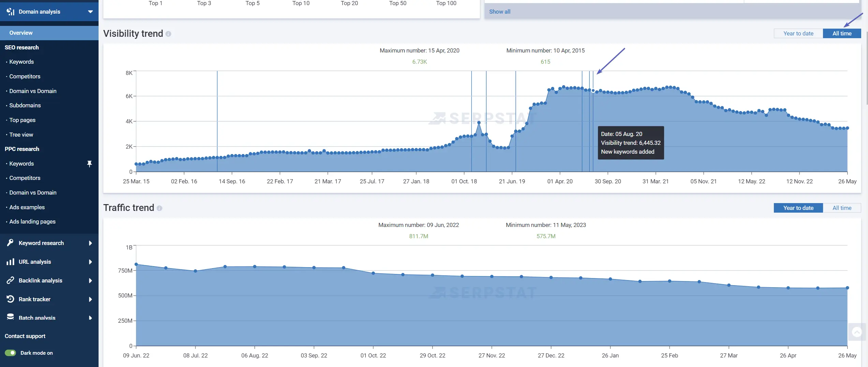
Task: Click the Traffic trend info icon
Action: pyautogui.click(x=160, y=208)
